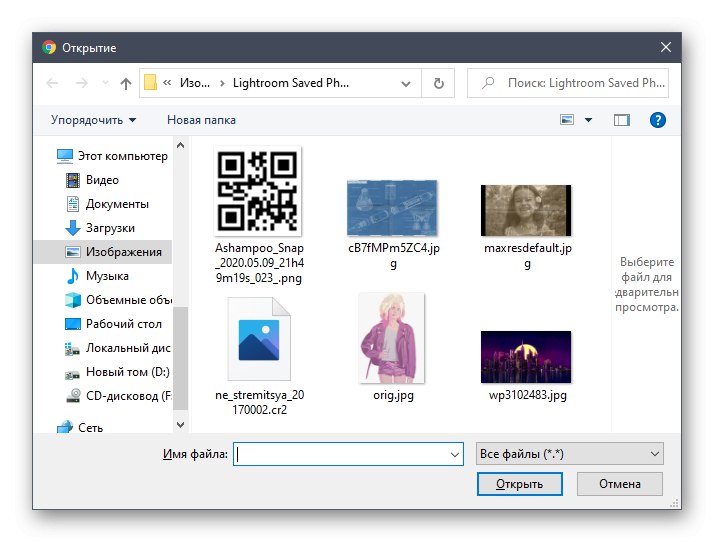Image resolution: width=714 pixels, height=542 pixels.
Task: Select the cB7fMPm5ZC4.jpg blueprint thumbnail
Action: coord(392,208)
